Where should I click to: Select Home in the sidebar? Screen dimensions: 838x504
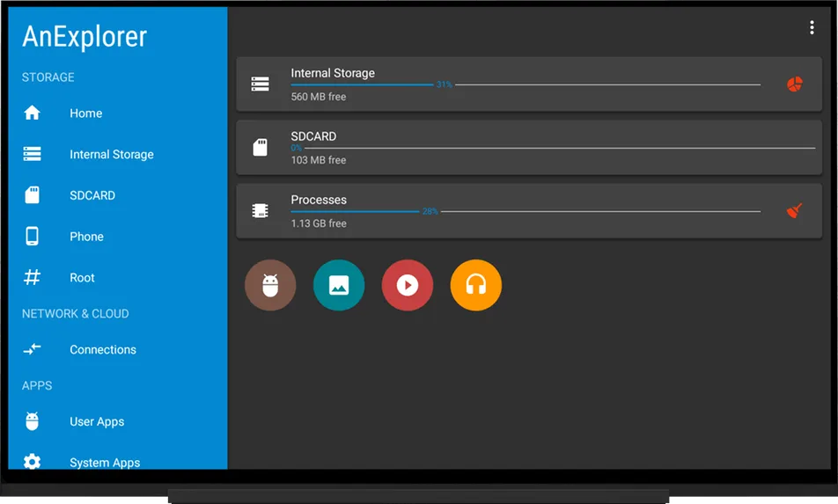pyautogui.click(x=86, y=113)
